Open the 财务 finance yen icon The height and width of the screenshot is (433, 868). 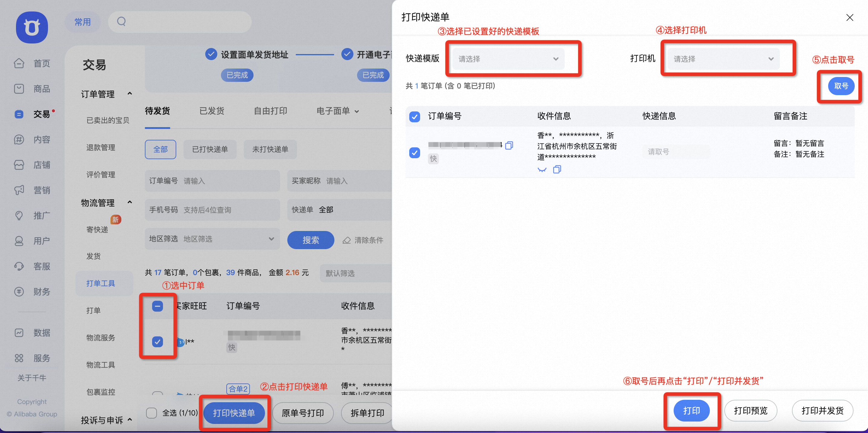coord(19,291)
